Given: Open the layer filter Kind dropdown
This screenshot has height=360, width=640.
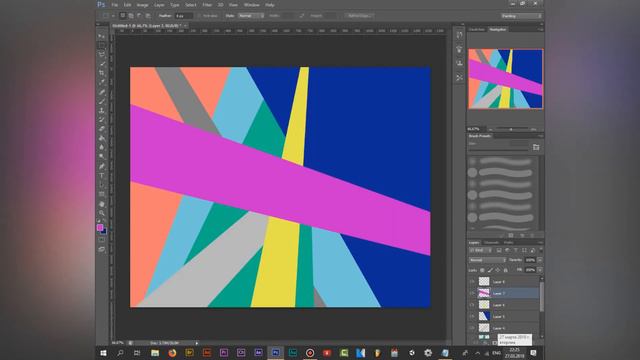Looking at the screenshot, I should [480, 250].
